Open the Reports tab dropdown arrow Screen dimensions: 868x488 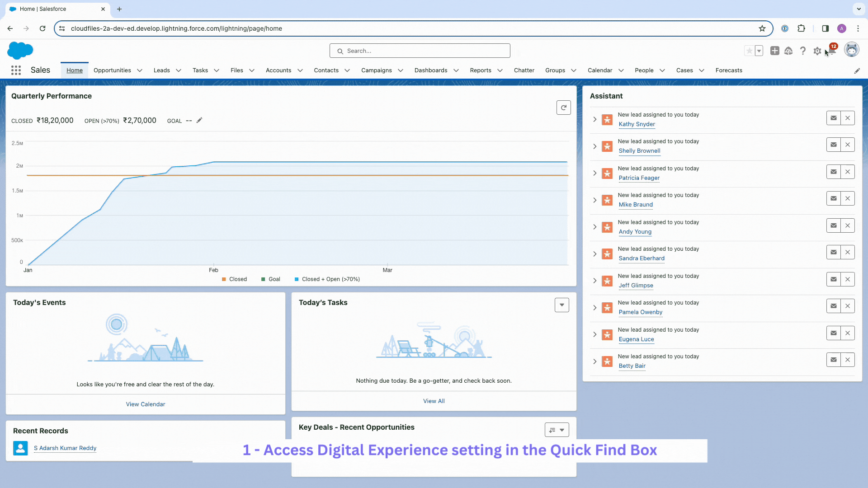click(500, 70)
